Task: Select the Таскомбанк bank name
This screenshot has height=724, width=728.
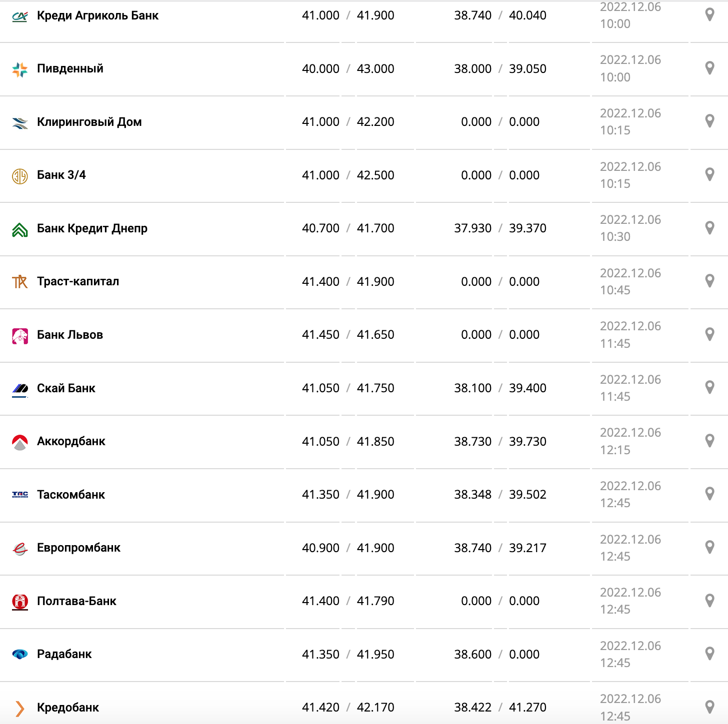Action: 71,495
